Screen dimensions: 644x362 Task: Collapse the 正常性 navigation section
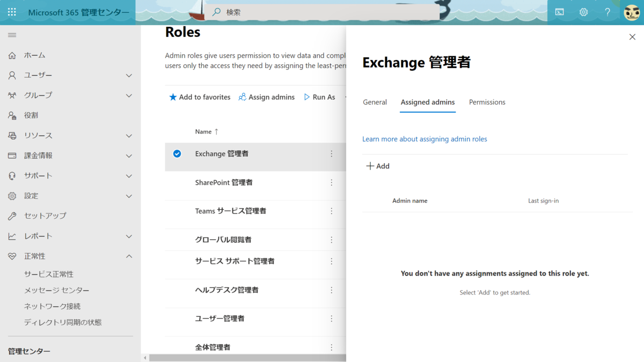129,256
